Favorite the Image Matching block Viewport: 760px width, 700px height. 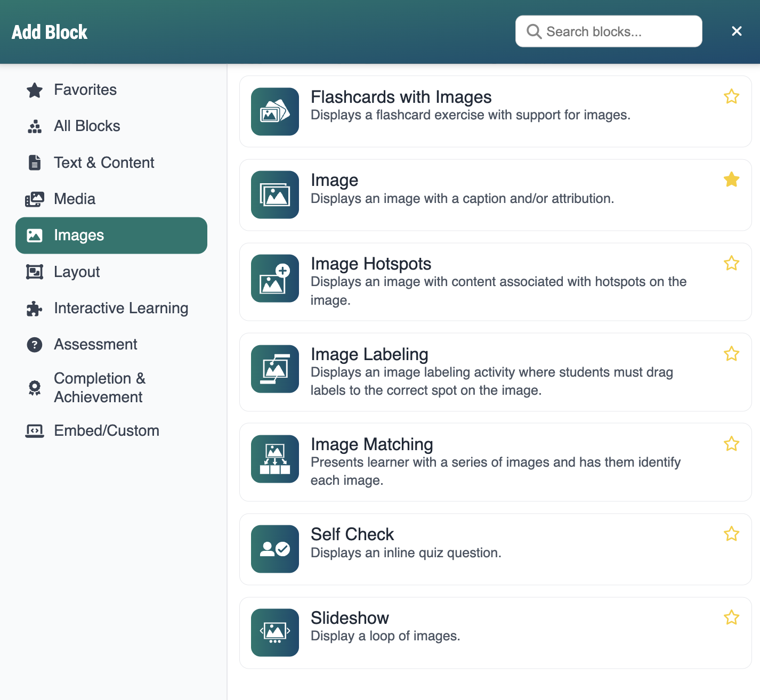point(732,444)
